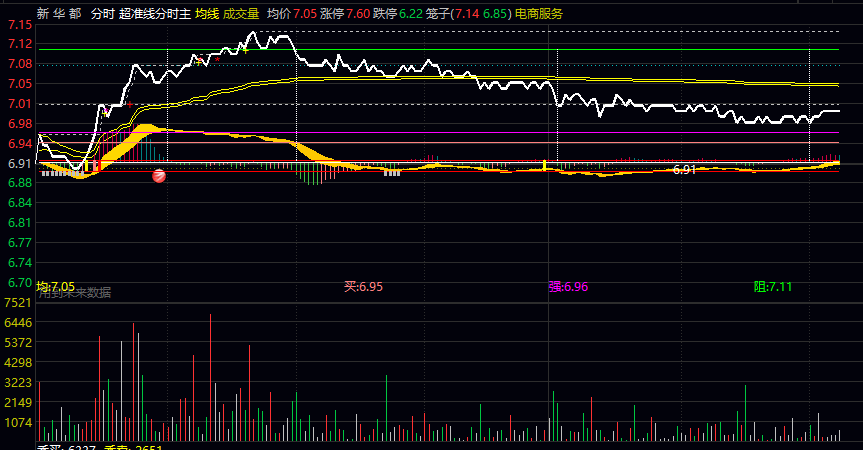The image size is (863, 450).
Task: Click the 3223 volume axis label
Action: (18, 382)
